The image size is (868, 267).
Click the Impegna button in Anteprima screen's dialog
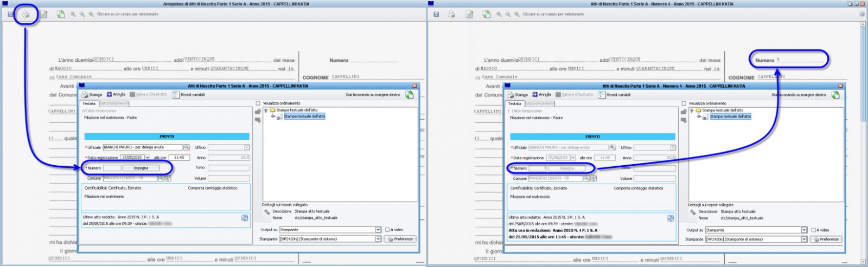coord(141,168)
